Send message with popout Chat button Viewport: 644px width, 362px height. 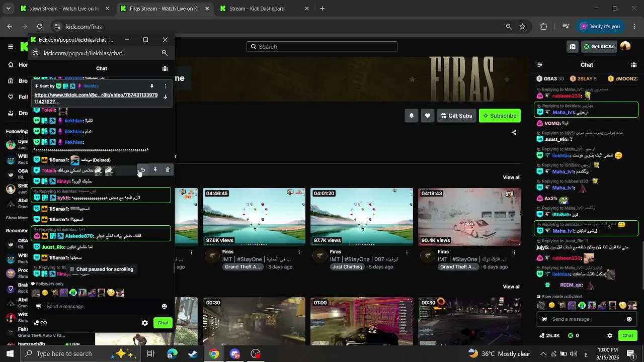click(x=163, y=323)
